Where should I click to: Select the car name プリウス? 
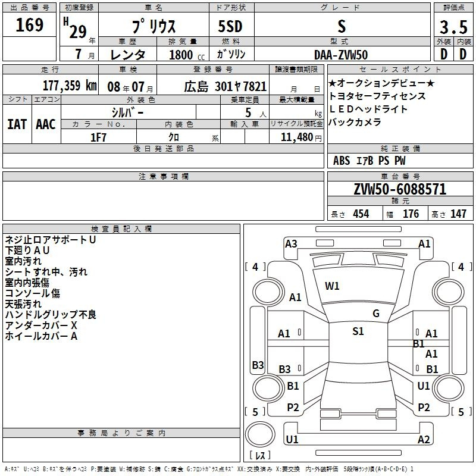[x=153, y=27]
